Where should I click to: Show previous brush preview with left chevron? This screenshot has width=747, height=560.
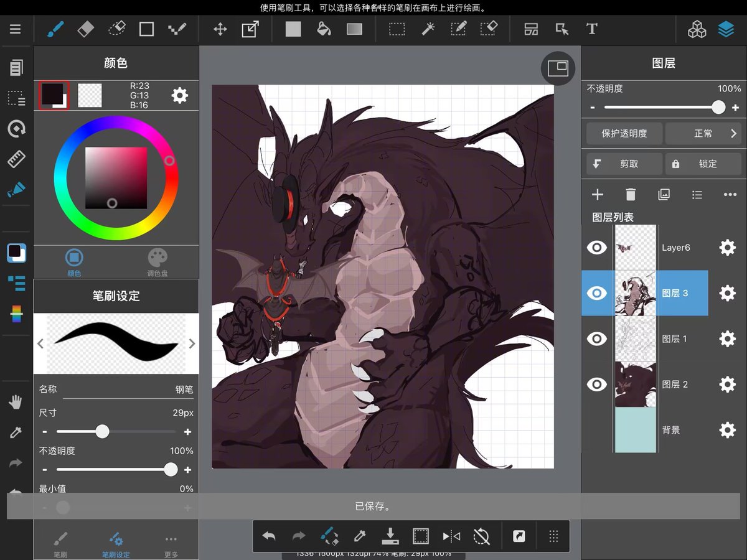pyautogui.click(x=40, y=343)
